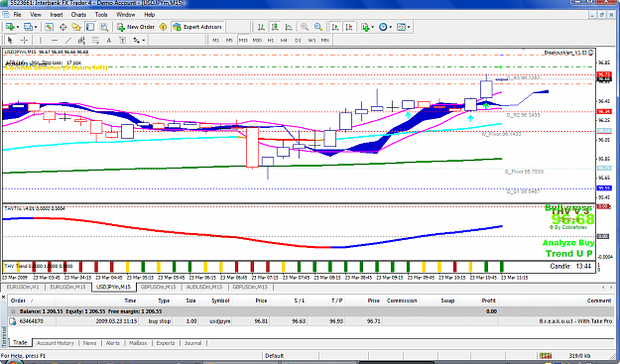
Task: Open the Navigator panel with the star-folder icon
Action: coord(76,27)
